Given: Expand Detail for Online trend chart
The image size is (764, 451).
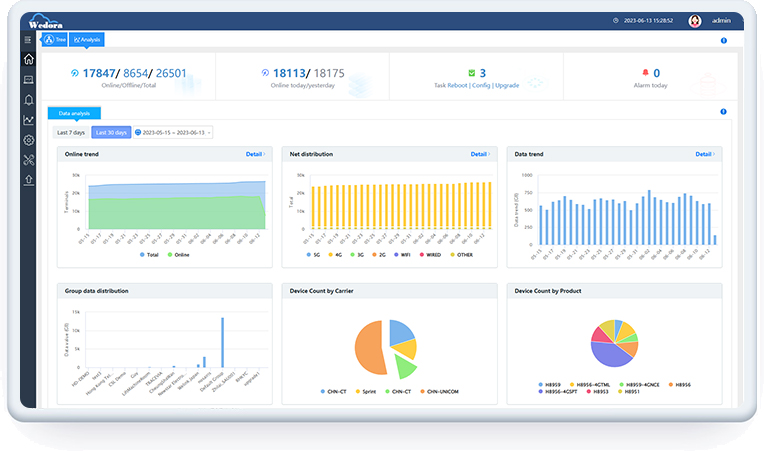Looking at the screenshot, I should tap(256, 155).
